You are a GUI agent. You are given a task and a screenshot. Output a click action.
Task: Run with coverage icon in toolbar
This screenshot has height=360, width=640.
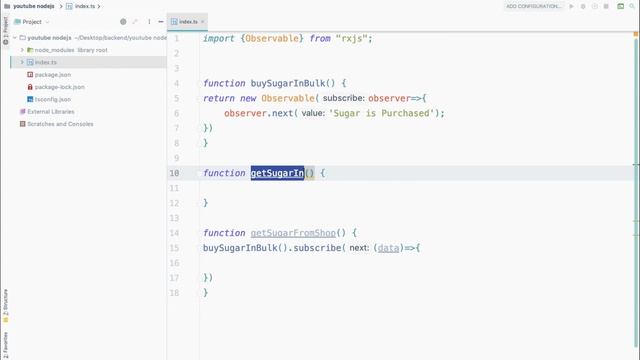point(595,6)
